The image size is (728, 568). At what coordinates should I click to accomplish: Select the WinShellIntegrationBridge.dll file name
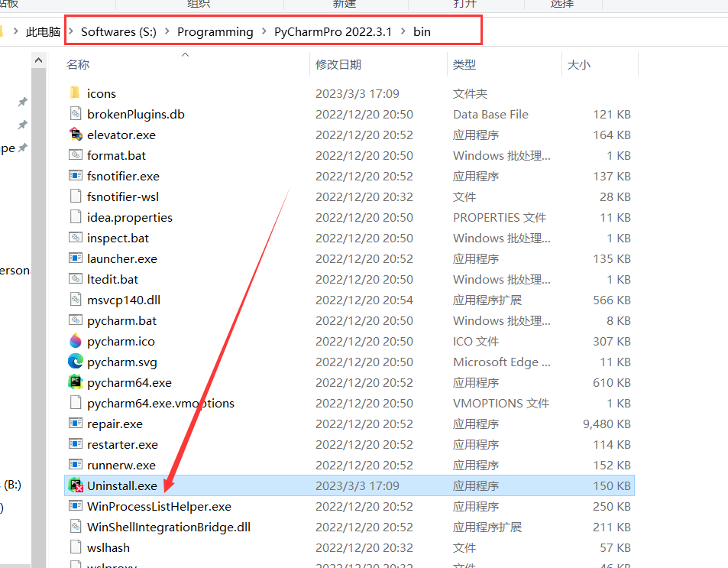click(169, 527)
